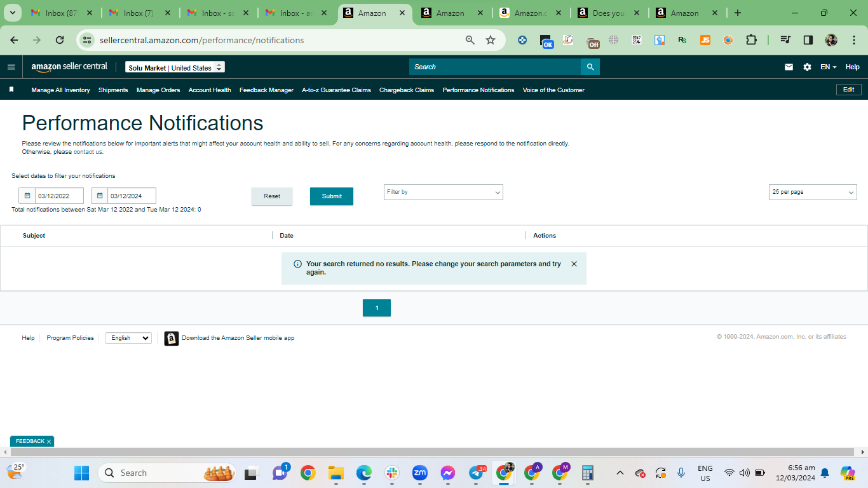Click the Submit button

click(332, 196)
